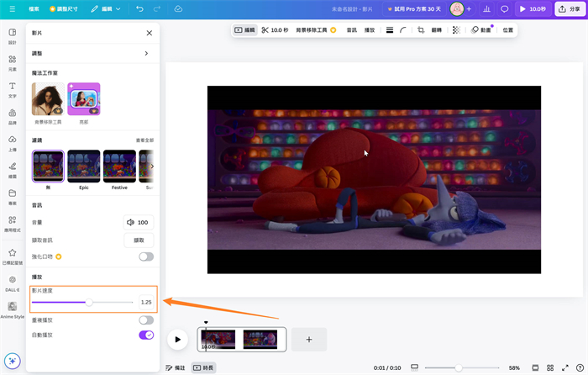Open the 動畫 (Animate) toolbar option

tap(480, 30)
